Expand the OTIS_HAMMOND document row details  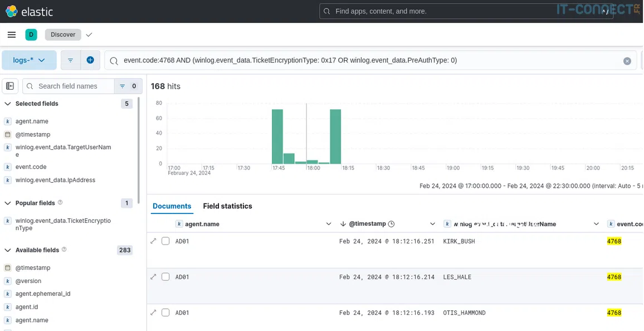[153, 313]
